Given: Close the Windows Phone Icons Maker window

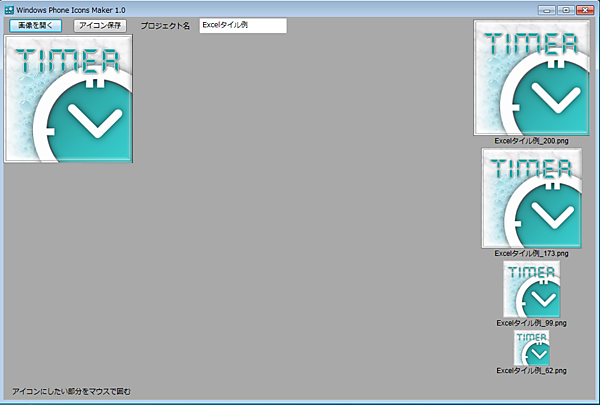Looking at the screenshot, I should point(585,10).
